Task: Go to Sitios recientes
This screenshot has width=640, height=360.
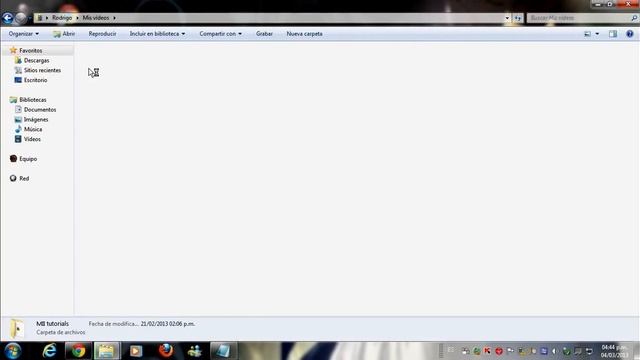Action: (x=42, y=70)
